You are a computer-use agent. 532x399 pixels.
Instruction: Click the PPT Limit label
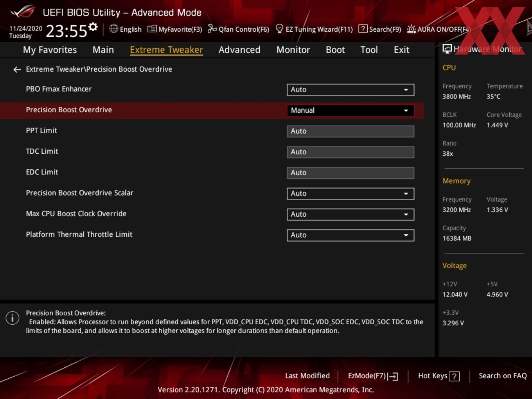pyautogui.click(x=41, y=131)
